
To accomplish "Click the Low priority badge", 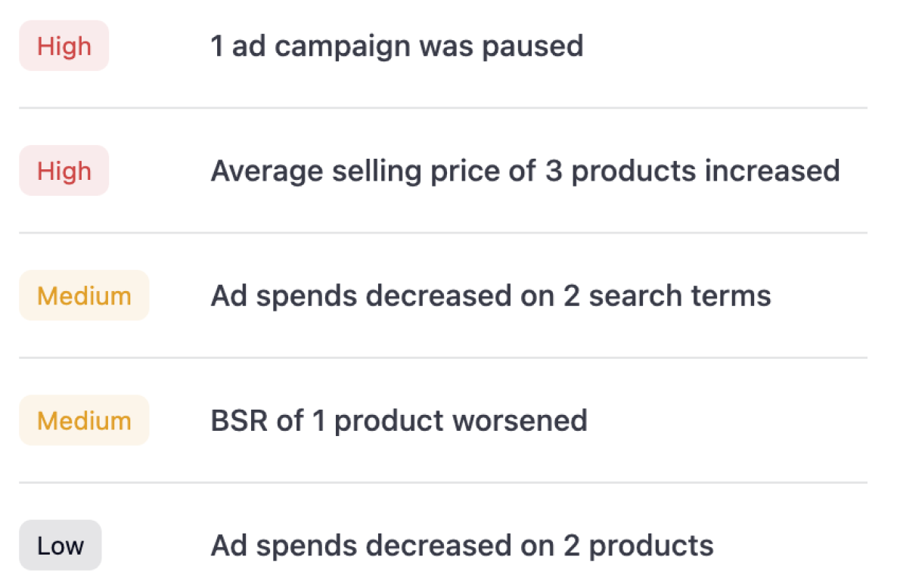I will pos(60,545).
